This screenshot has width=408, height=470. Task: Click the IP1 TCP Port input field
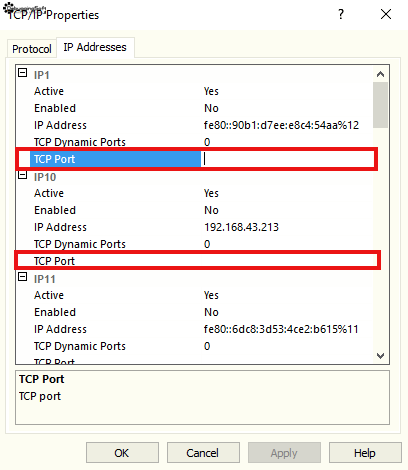(x=287, y=159)
